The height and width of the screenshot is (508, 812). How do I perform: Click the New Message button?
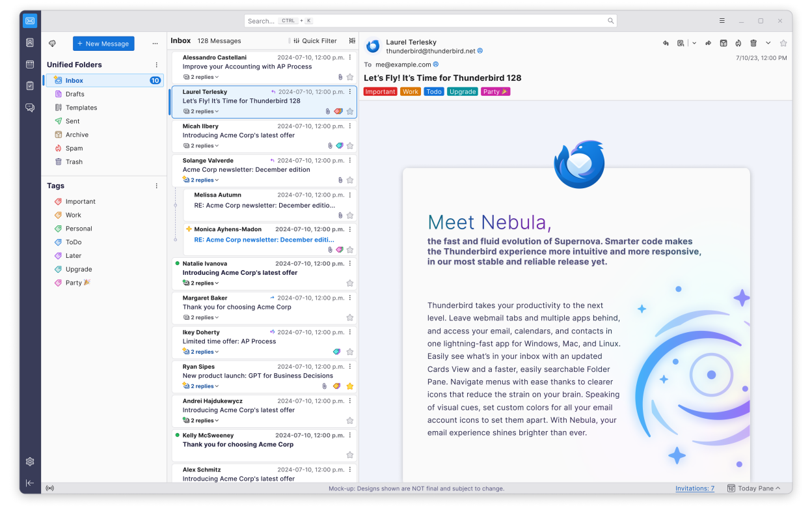tap(103, 44)
